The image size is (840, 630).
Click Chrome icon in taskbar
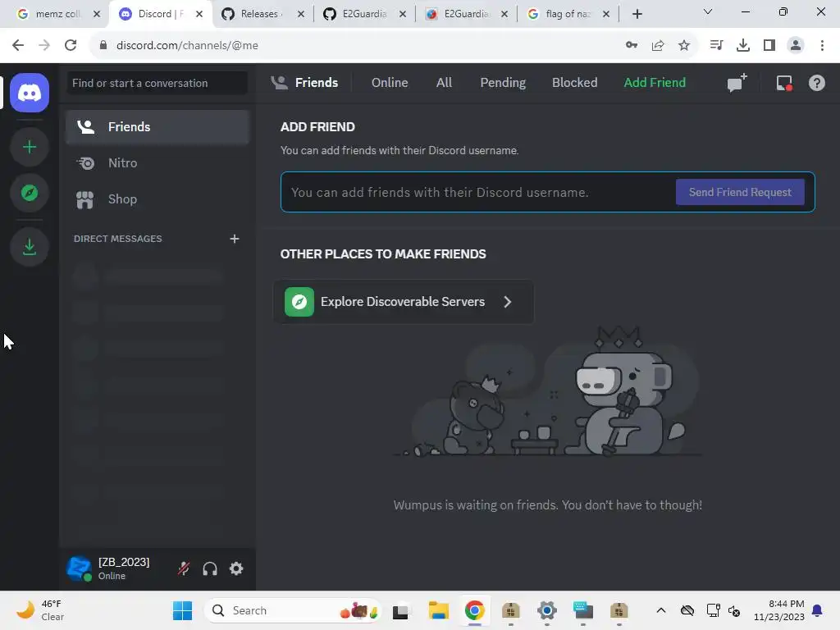[x=475, y=610]
